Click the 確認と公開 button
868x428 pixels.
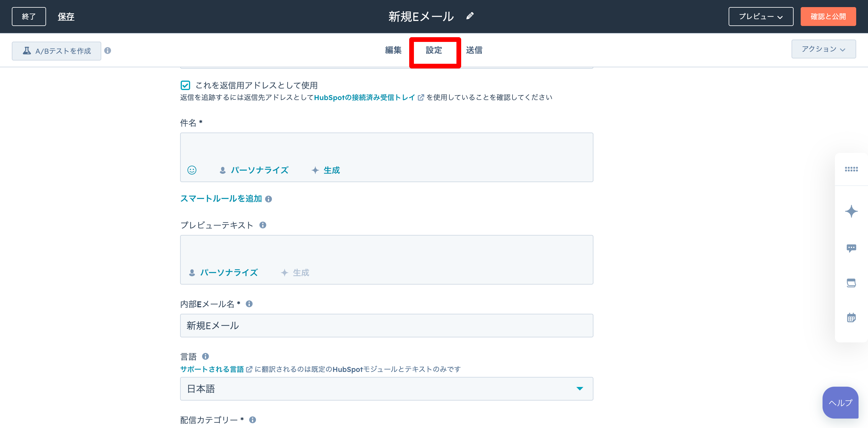(x=828, y=17)
